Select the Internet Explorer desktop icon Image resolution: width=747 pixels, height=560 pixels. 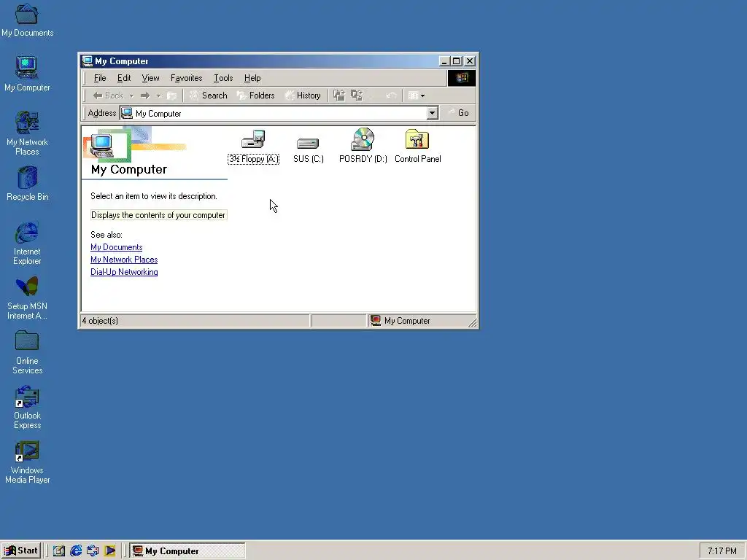pyautogui.click(x=27, y=244)
